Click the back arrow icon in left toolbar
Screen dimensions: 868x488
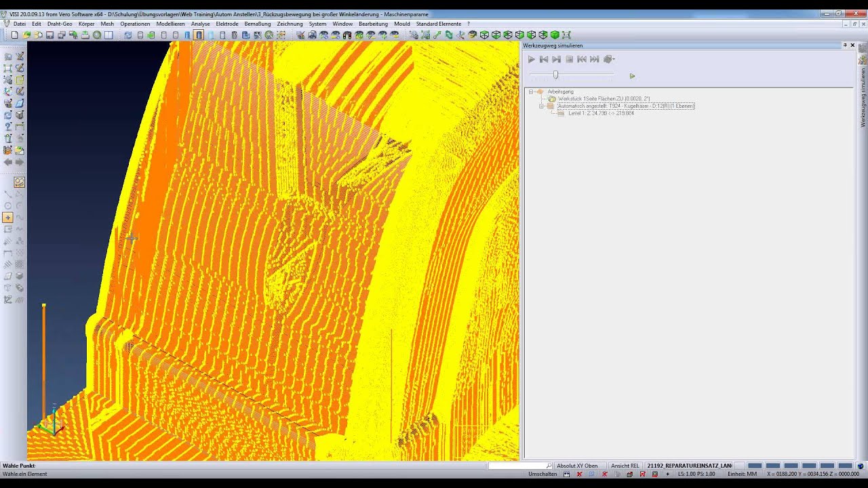[7, 162]
